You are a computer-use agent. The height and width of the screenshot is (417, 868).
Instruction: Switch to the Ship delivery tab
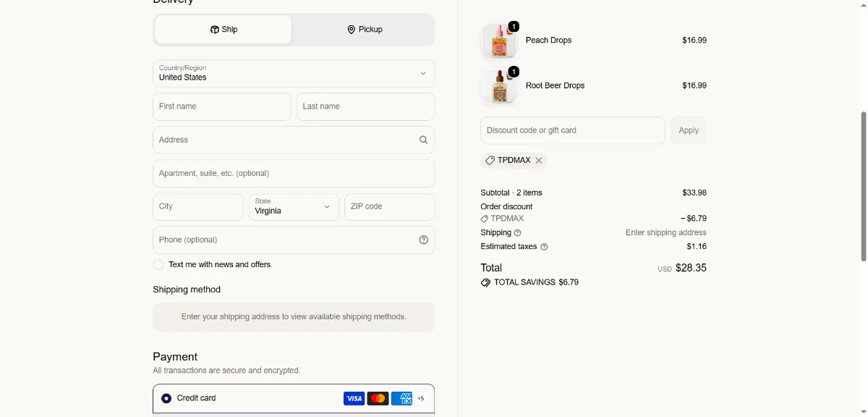coord(224,30)
